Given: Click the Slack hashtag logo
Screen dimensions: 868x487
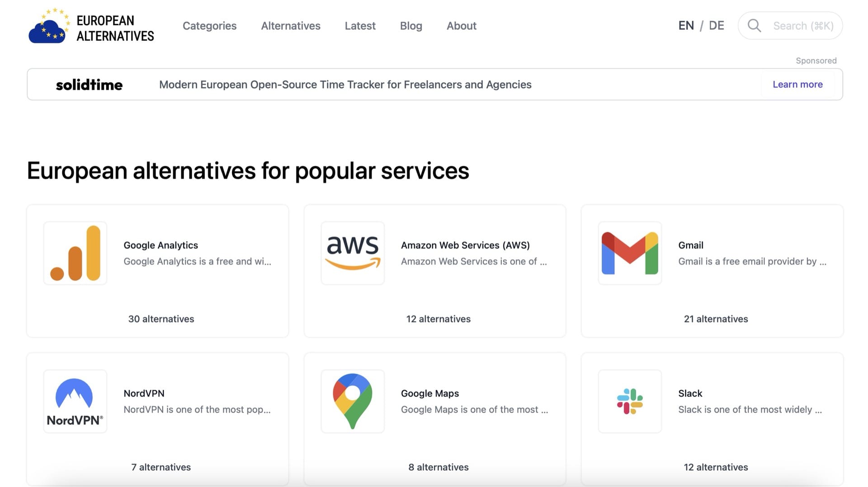Looking at the screenshot, I should [x=630, y=401].
